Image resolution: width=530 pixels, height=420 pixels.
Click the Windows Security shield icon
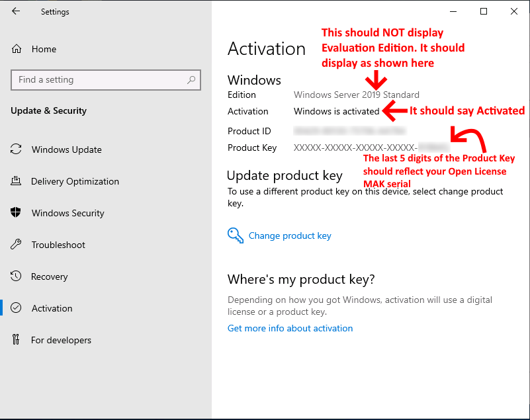point(17,213)
